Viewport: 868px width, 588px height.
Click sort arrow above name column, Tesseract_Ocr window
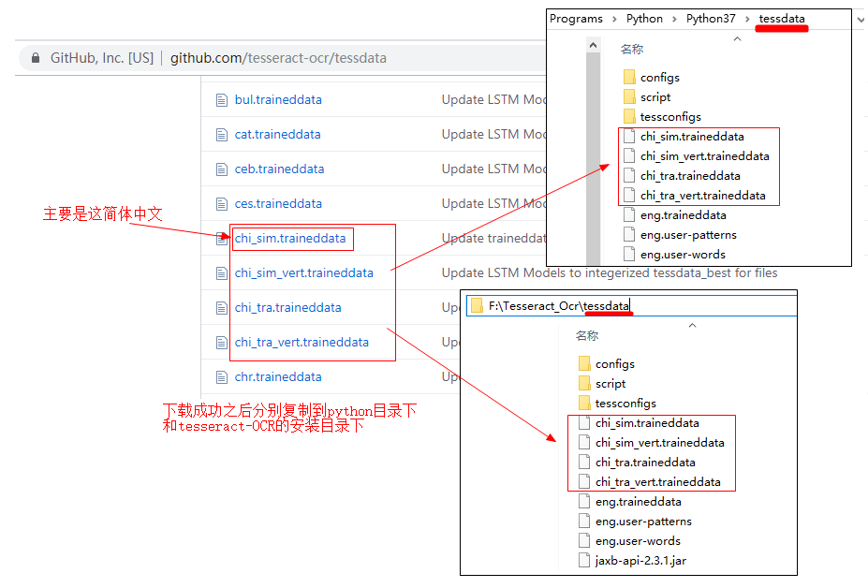tap(692, 326)
